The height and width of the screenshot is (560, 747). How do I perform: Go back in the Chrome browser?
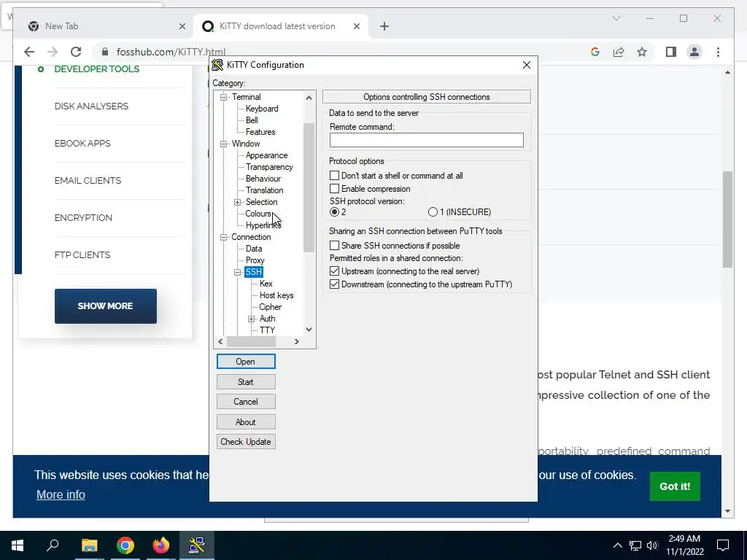[29, 52]
